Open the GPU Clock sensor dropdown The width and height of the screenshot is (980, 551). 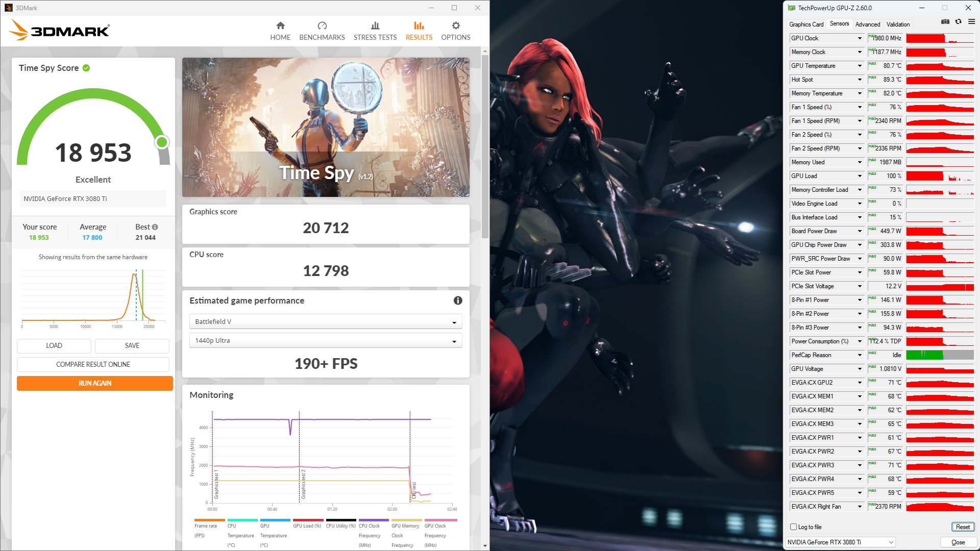pyautogui.click(x=860, y=38)
